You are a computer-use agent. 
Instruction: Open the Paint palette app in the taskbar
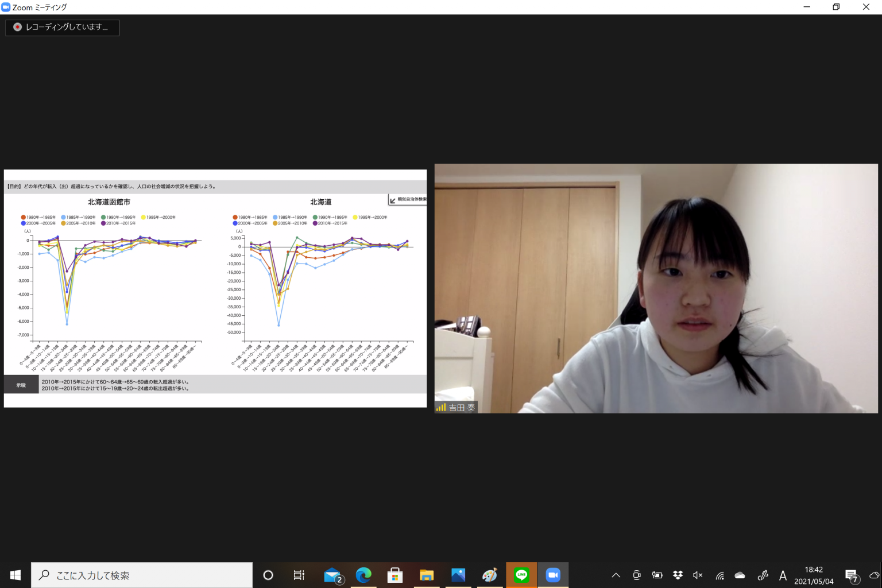point(490,575)
